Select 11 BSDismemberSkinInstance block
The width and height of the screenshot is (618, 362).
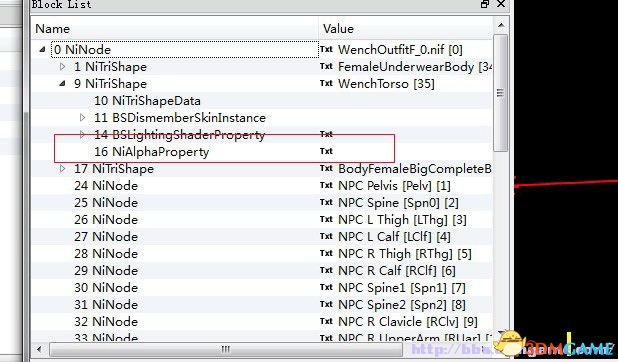(x=180, y=118)
